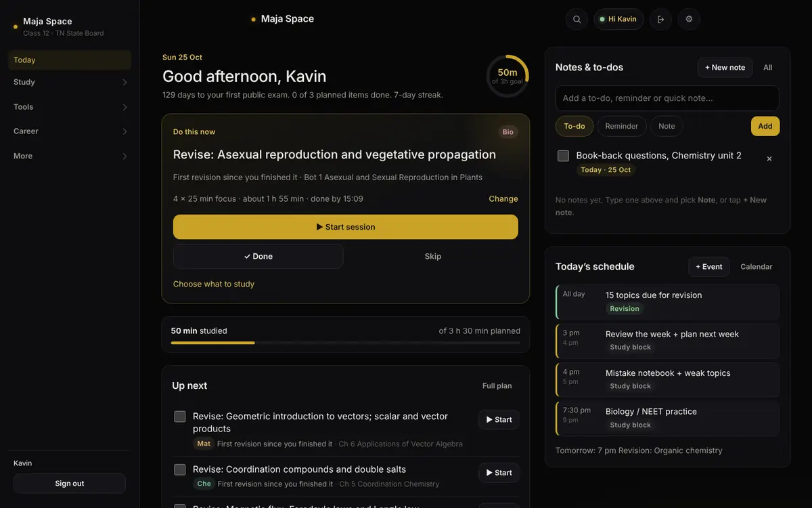This screenshot has width=812, height=508.
Task: Start the study session
Action: click(346, 227)
